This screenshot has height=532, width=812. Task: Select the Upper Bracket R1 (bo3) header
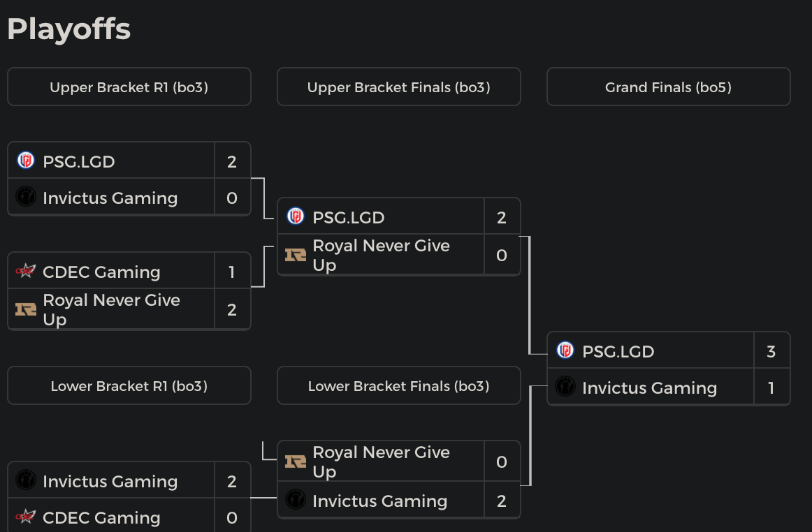tap(129, 87)
